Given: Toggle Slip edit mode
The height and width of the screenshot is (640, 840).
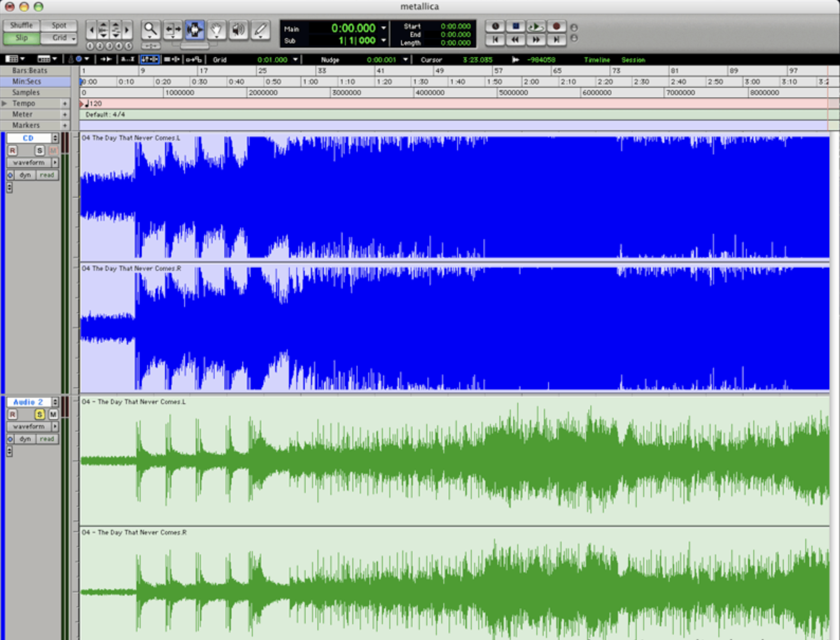Looking at the screenshot, I should (21, 38).
